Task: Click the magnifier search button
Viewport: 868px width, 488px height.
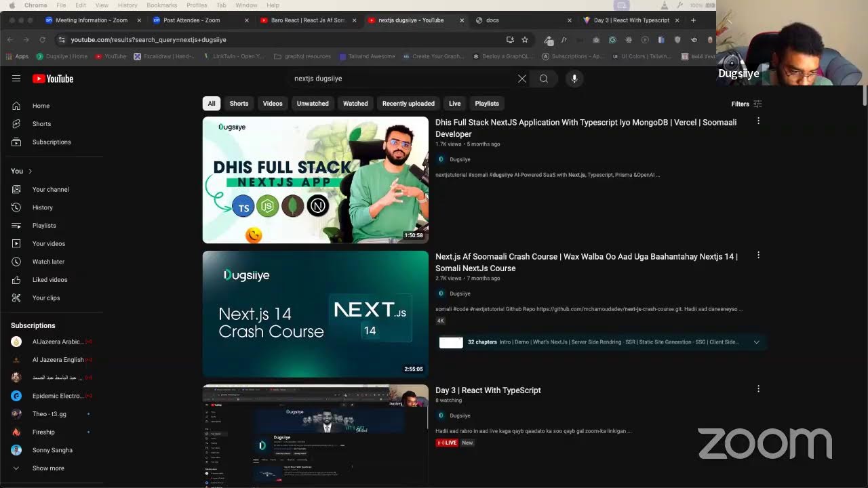Action: pyautogui.click(x=544, y=79)
